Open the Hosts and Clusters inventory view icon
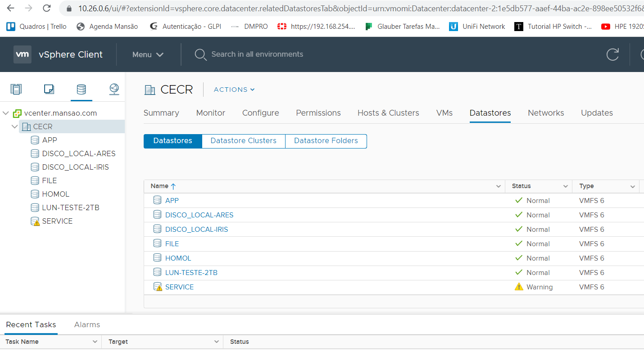This screenshot has height=356, width=644. 16,89
